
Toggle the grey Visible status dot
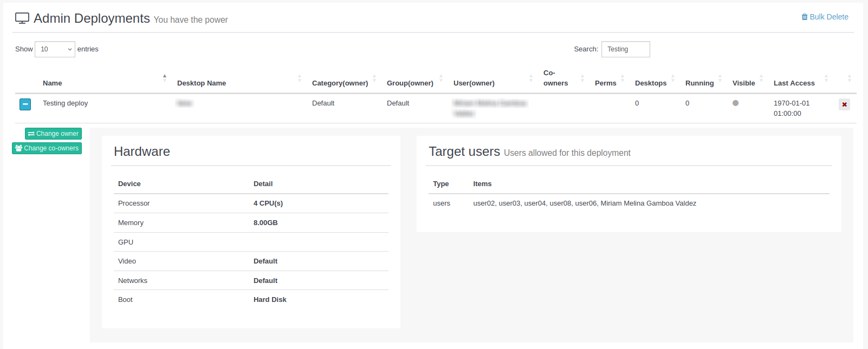[735, 103]
